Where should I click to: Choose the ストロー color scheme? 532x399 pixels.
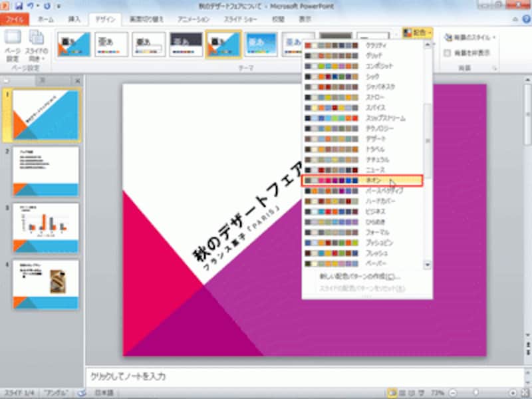coord(362,97)
